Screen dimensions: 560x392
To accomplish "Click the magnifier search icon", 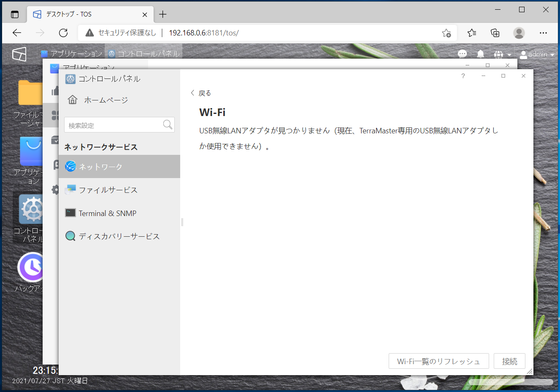I will (168, 124).
